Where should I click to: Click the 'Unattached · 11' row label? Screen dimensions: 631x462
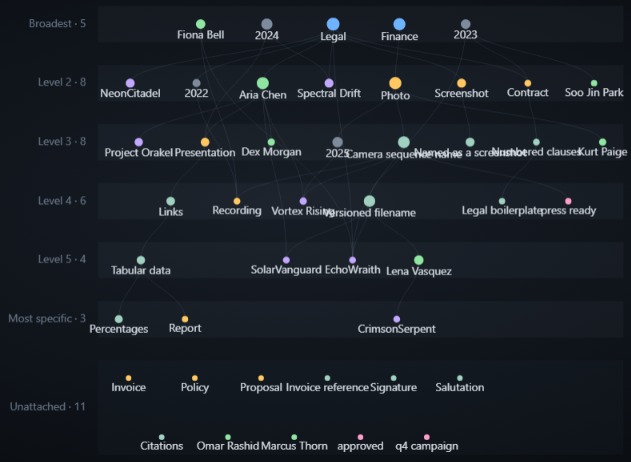point(47,406)
